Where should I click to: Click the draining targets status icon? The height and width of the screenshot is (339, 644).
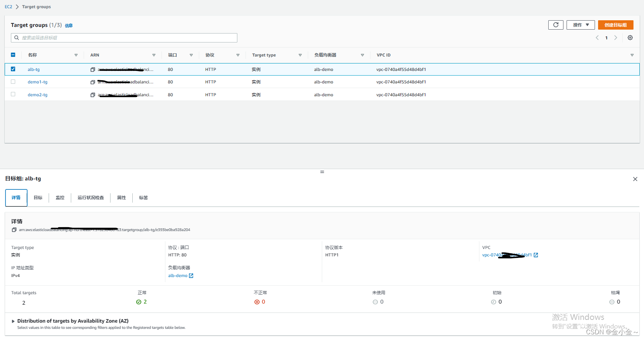tap(612, 302)
